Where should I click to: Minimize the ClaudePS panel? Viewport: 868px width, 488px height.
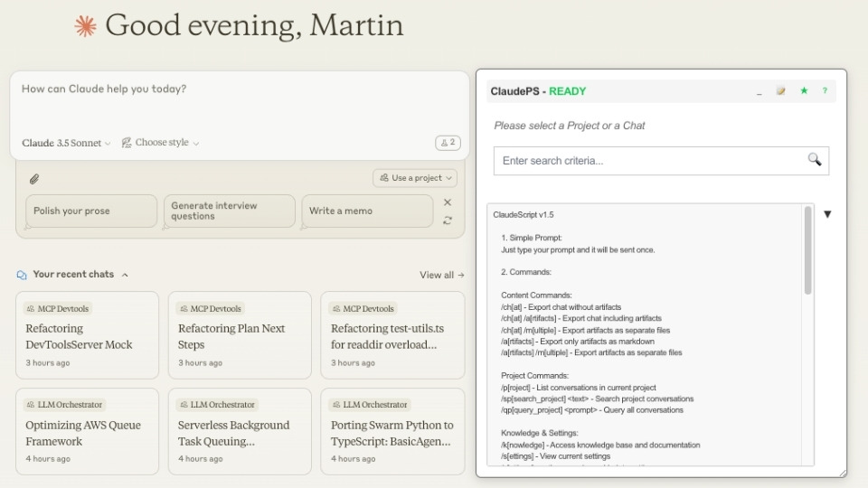click(x=759, y=93)
